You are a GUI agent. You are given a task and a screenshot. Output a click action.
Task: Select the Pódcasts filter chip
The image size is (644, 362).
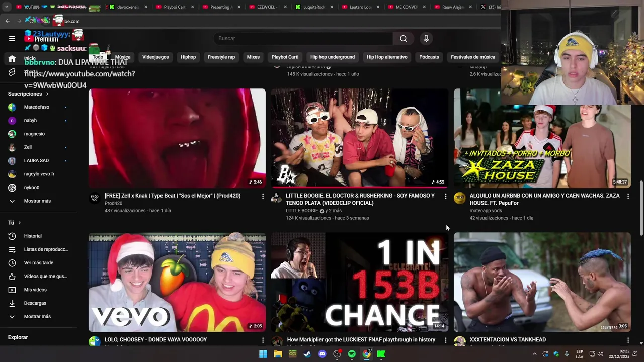point(429,57)
